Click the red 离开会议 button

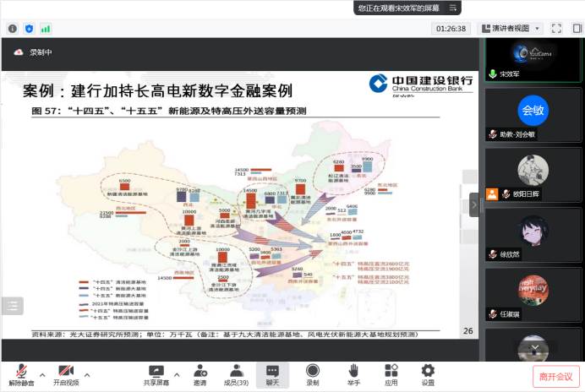[555, 376]
